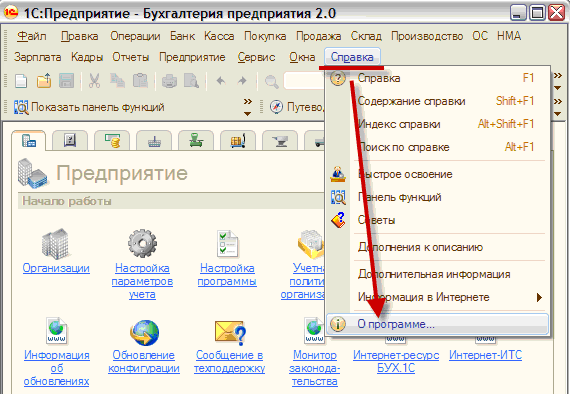570x394 pixels.
Task: Click the Paste clipboard toolbar icon
Action: [140, 81]
